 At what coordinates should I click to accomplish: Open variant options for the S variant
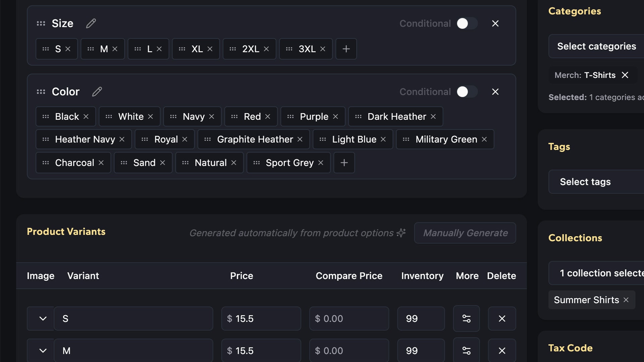coord(466,318)
